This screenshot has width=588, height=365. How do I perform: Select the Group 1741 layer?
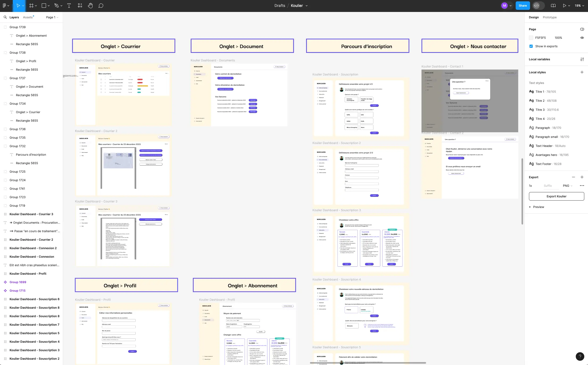pos(17,189)
